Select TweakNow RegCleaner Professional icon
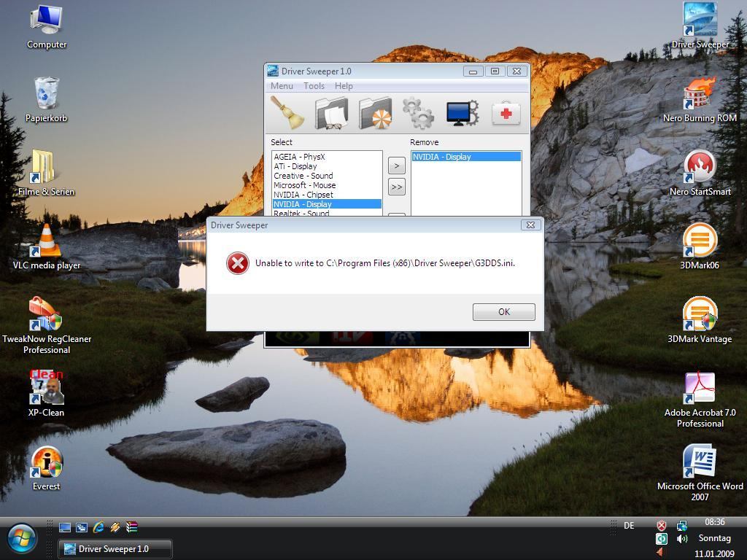 point(47,326)
